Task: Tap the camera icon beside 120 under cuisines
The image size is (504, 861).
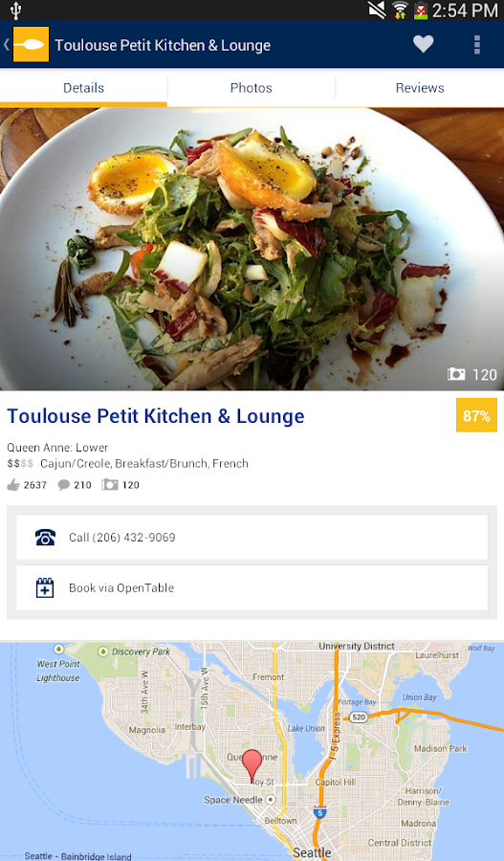Action: (x=110, y=484)
